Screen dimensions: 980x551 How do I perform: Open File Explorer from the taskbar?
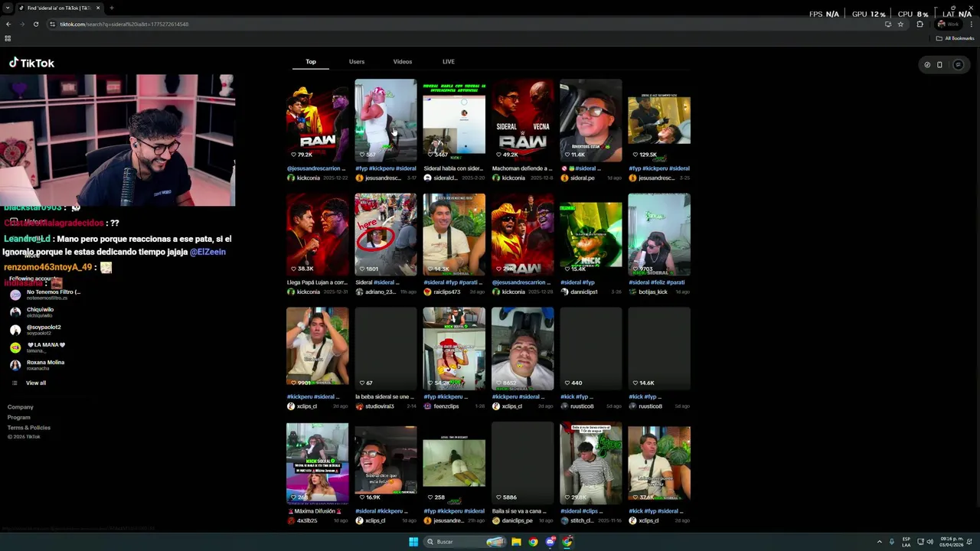pyautogui.click(x=517, y=542)
